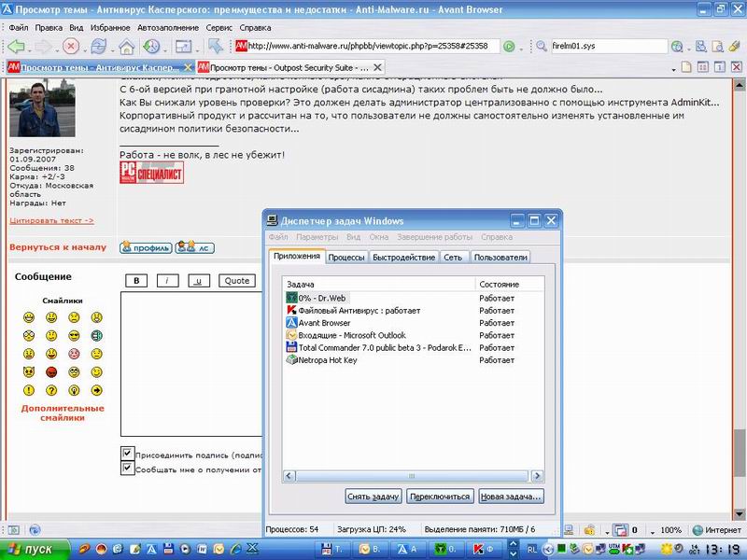Open the address bar Go dropdown arrow
The image size is (747, 560).
point(521,49)
